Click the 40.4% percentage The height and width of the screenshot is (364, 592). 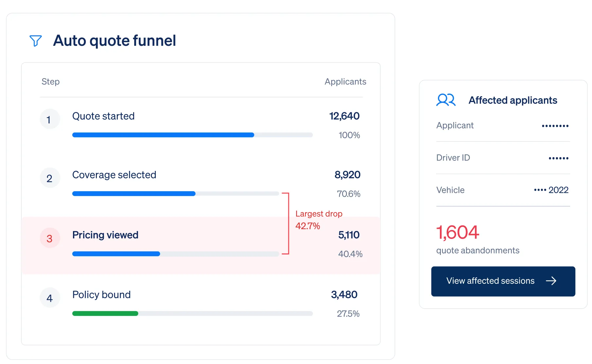point(350,254)
